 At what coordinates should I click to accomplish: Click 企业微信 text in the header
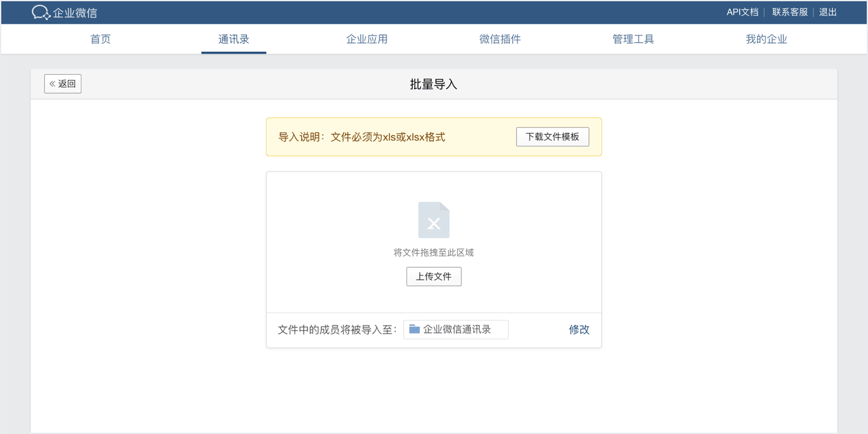click(x=74, y=12)
